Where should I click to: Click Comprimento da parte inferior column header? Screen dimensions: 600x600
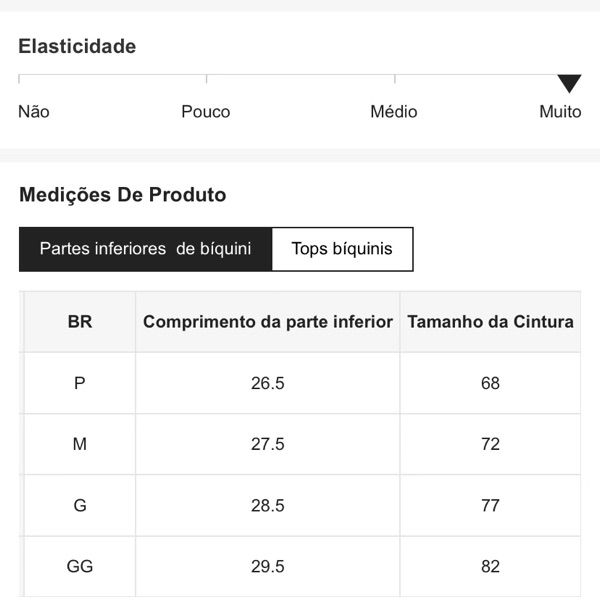(268, 322)
